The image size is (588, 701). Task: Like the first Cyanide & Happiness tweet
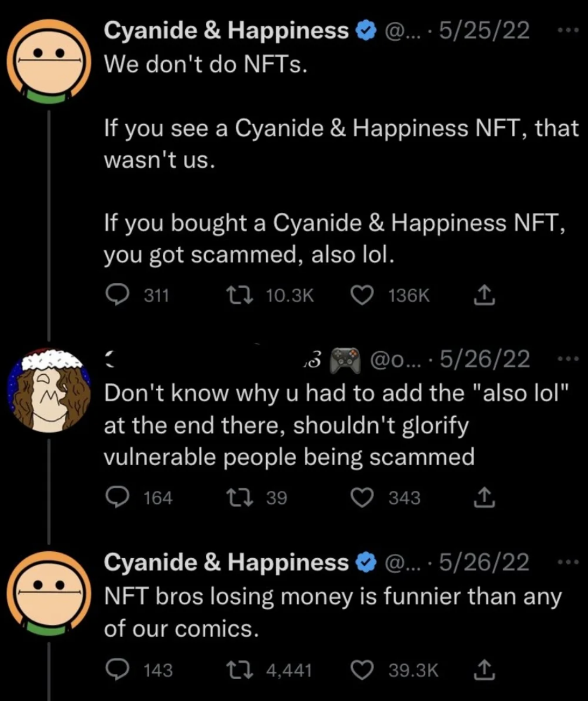coord(362,295)
